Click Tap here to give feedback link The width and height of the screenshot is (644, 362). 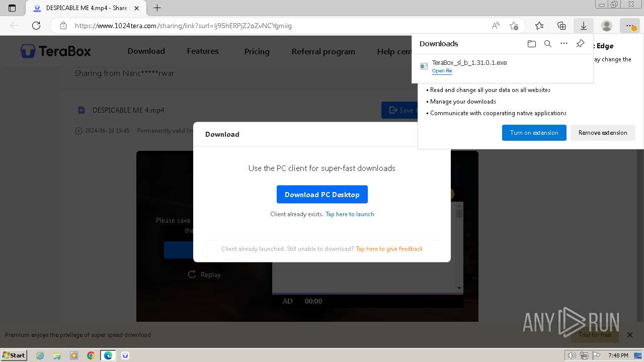tap(389, 249)
